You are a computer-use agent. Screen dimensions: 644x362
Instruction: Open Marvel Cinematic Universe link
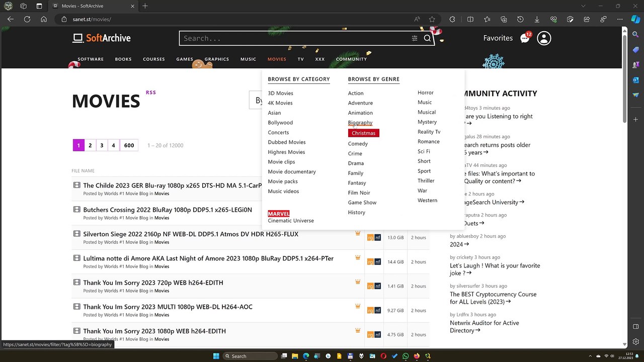coord(291,217)
